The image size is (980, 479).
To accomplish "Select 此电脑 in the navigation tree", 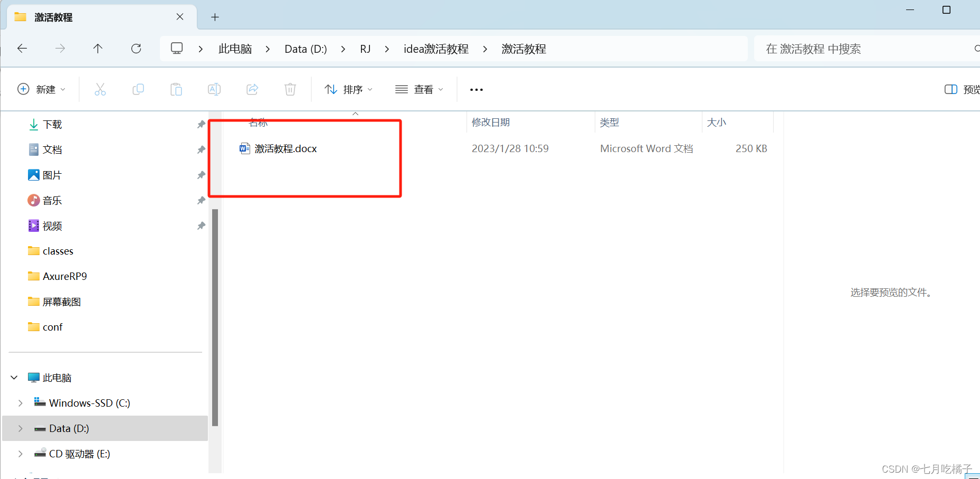I will click(56, 378).
